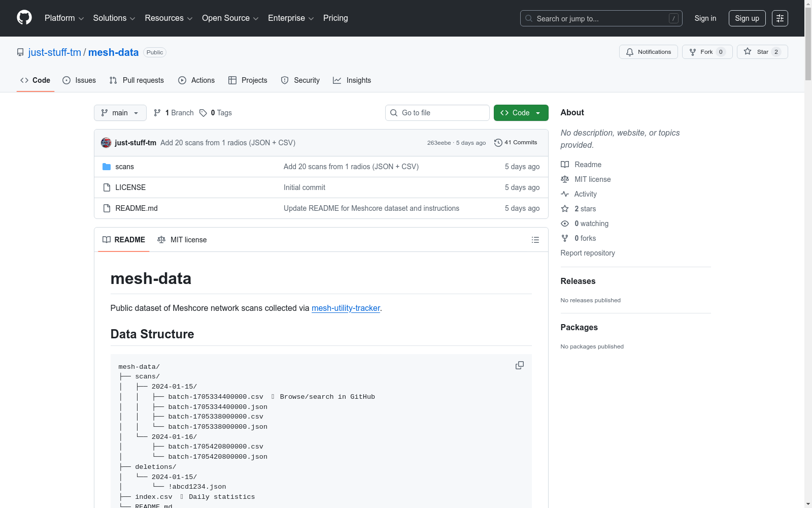The width and height of the screenshot is (812, 508).
Task: Open the mesh-data repository name link
Action: tap(113, 52)
